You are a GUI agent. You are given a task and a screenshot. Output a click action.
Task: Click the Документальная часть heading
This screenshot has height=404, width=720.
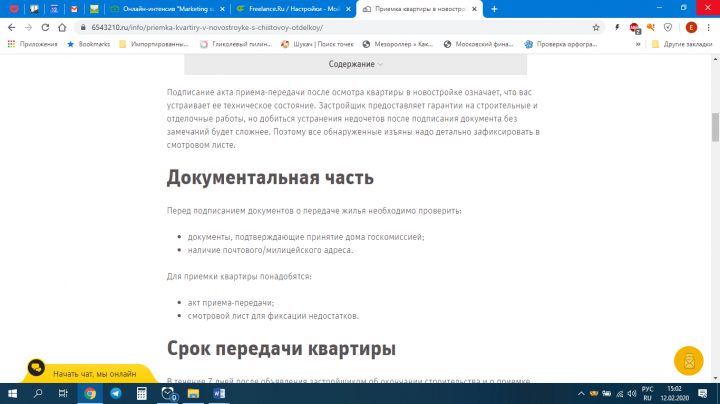[x=270, y=178]
